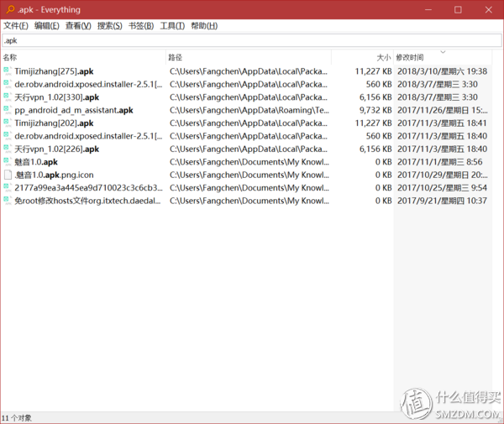This screenshot has height=424, width=504.
Task: Sort by the 大小 column header
Action: coord(362,57)
